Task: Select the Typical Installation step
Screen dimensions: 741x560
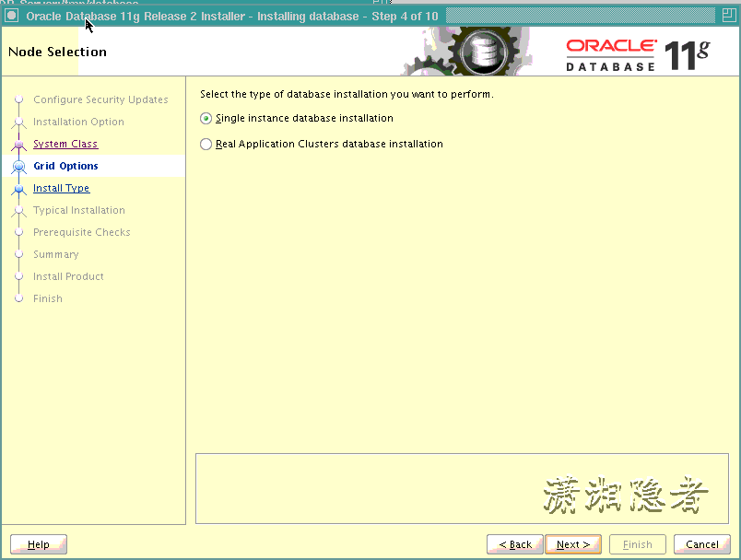Action: (79, 210)
